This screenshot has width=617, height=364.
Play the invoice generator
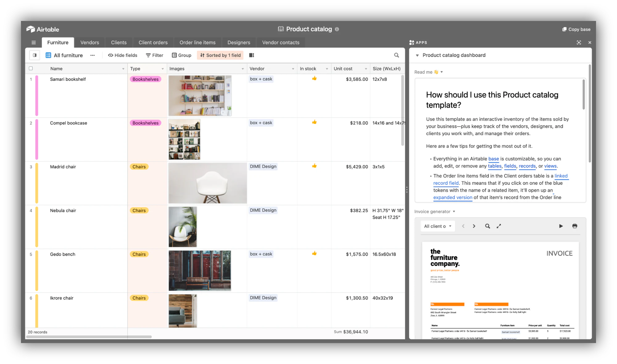point(561,226)
